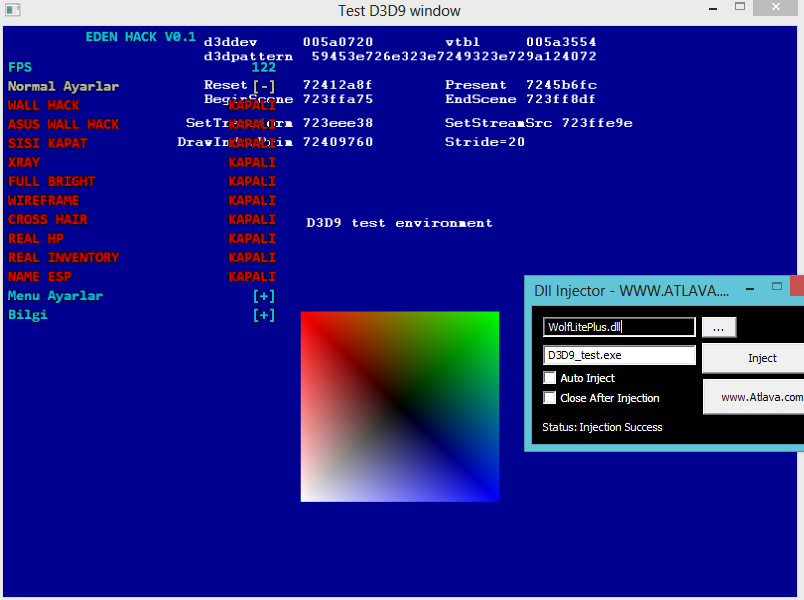Select the FULL BRIGHT menu item
This screenshot has width=804, height=600.
coord(52,181)
